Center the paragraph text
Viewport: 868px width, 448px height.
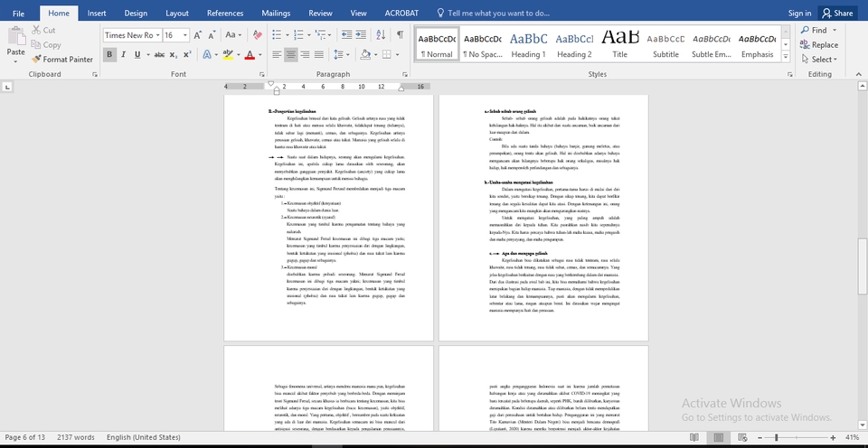coord(290,54)
